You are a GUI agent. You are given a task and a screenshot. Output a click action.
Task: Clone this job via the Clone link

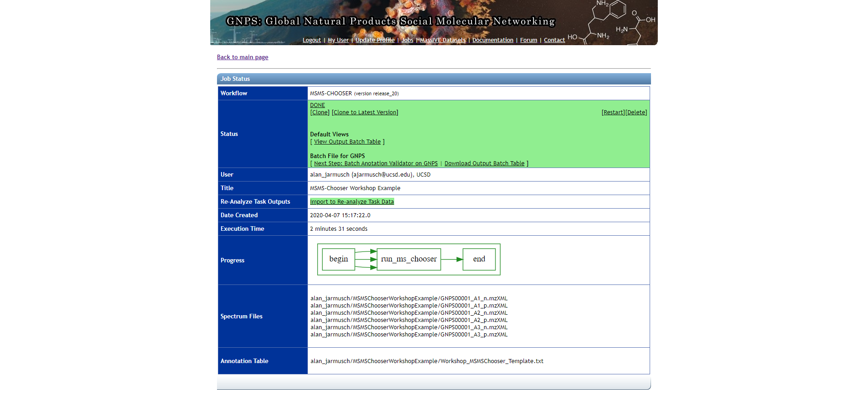coord(320,112)
